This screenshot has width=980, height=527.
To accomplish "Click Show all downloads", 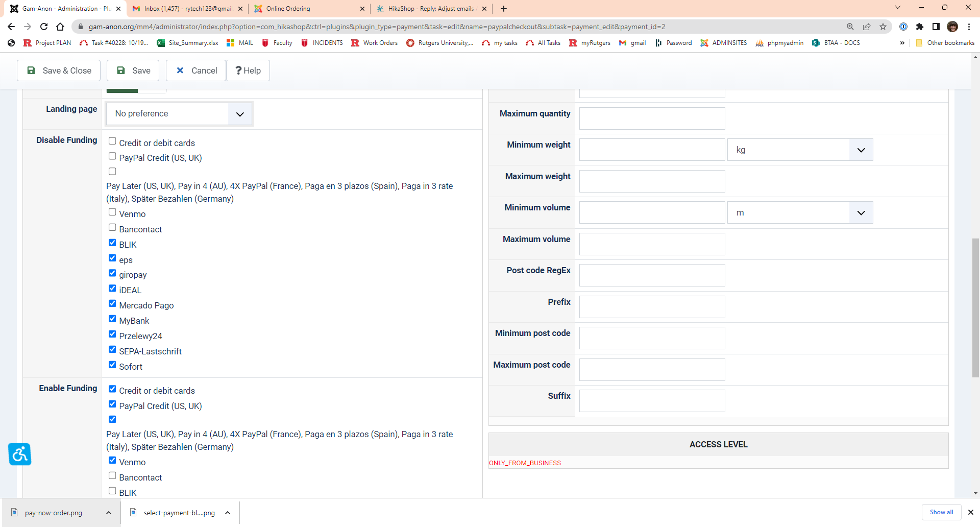I will point(941,512).
